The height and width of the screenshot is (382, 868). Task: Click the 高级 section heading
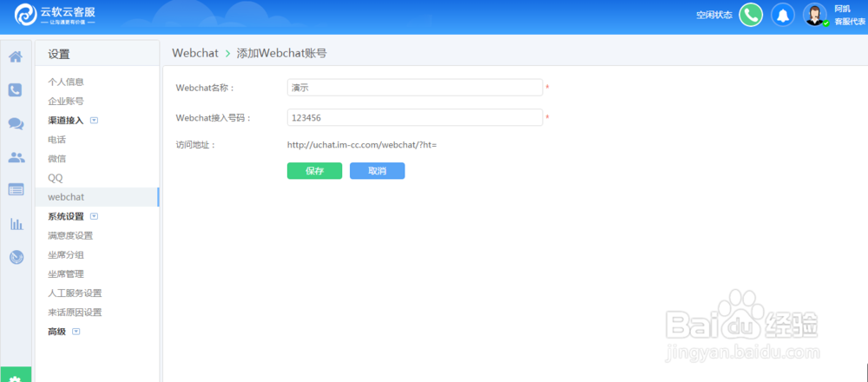click(x=57, y=332)
